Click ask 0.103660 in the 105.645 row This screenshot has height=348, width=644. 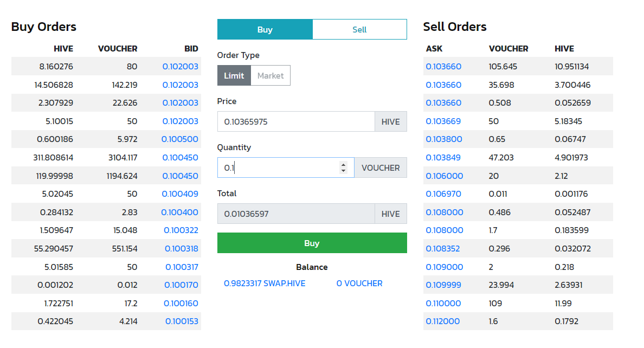click(x=443, y=67)
